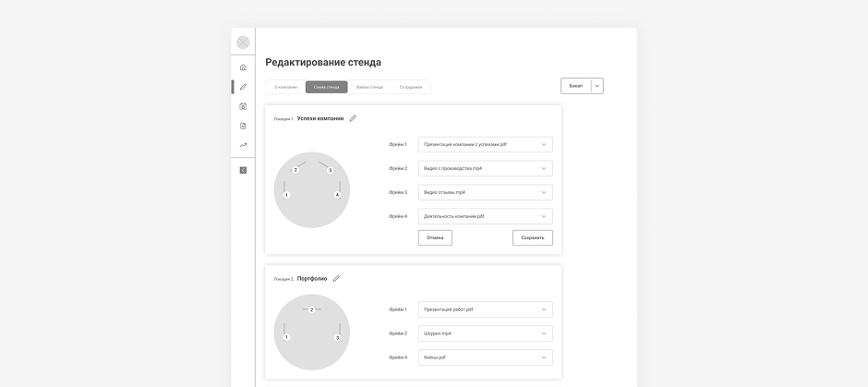Click the pencil edit icon in sidebar

tap(243, 87)
